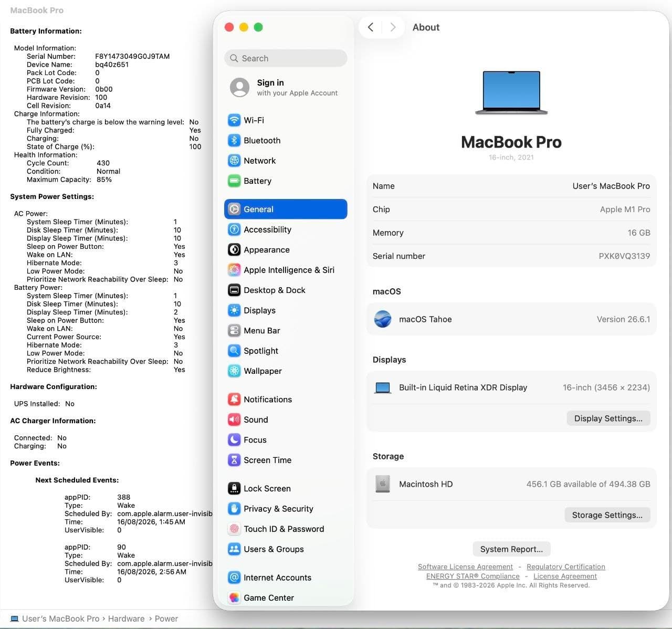Select the General gear icon

click(x=234, y=209)
